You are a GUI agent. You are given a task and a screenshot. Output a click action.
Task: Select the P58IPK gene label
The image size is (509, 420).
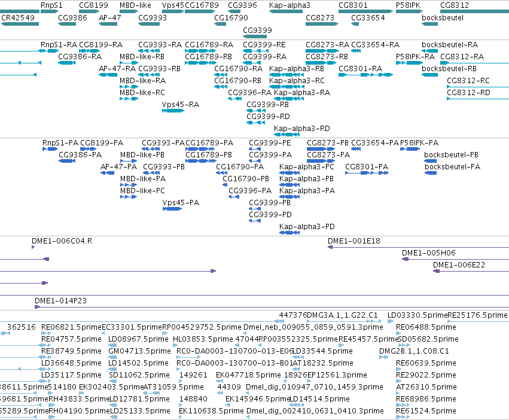pos(408,5)
